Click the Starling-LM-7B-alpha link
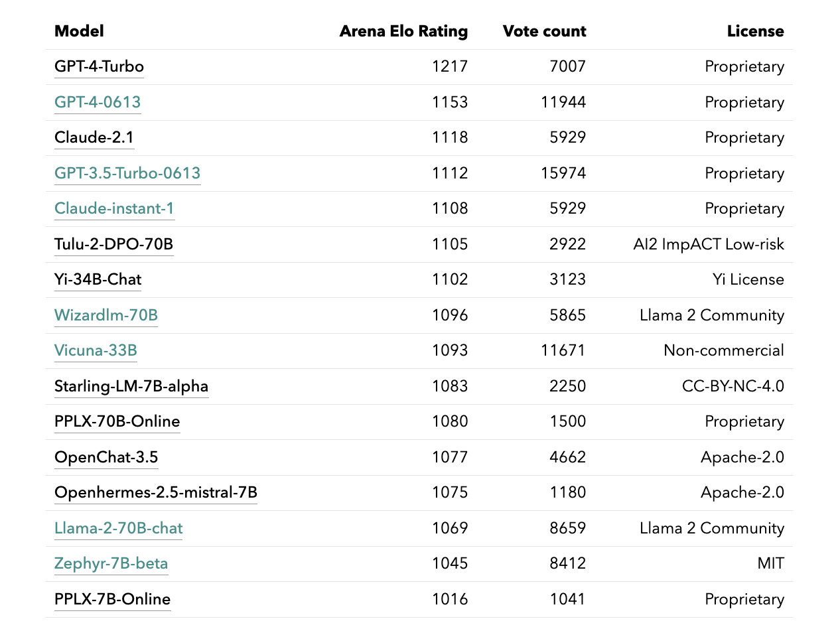Screen dimensions: 840x629 131,386
